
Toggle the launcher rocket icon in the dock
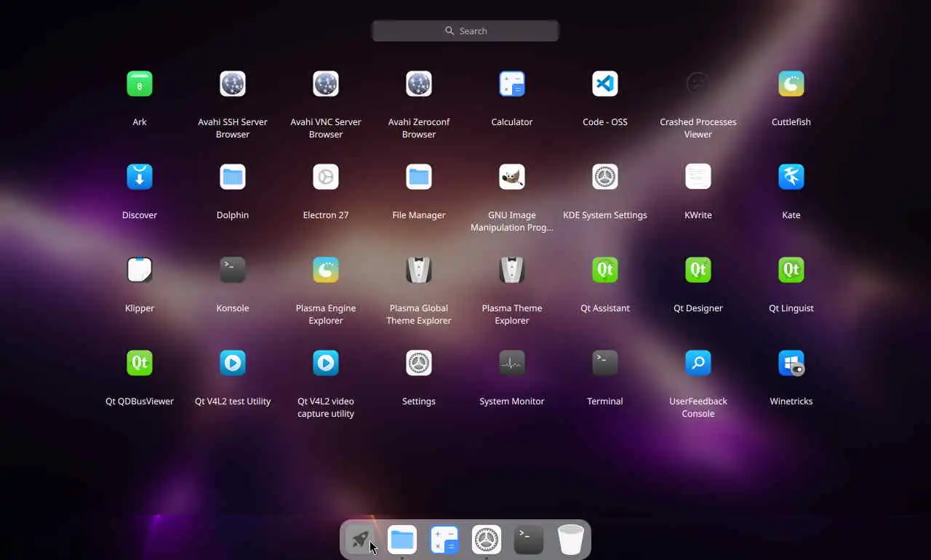click(x=360, y=540)
